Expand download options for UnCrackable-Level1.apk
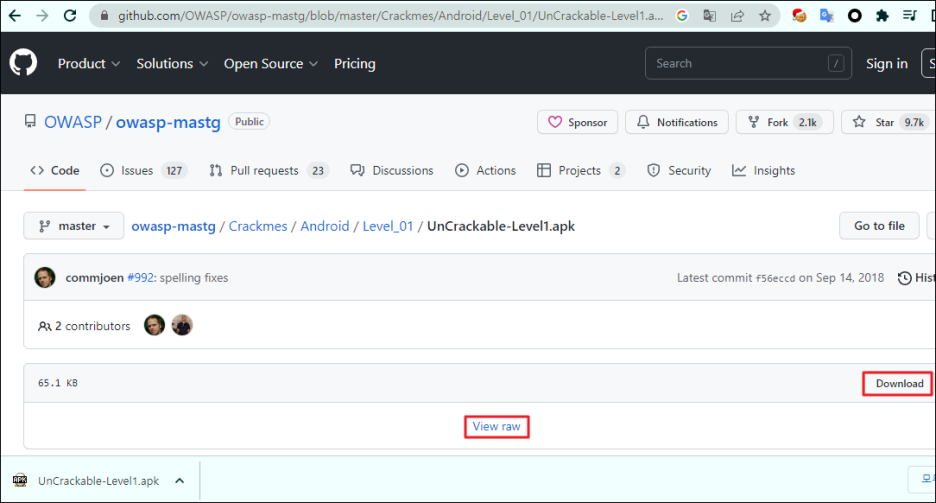This screenshot has height=503, width=936. point(180,480)
